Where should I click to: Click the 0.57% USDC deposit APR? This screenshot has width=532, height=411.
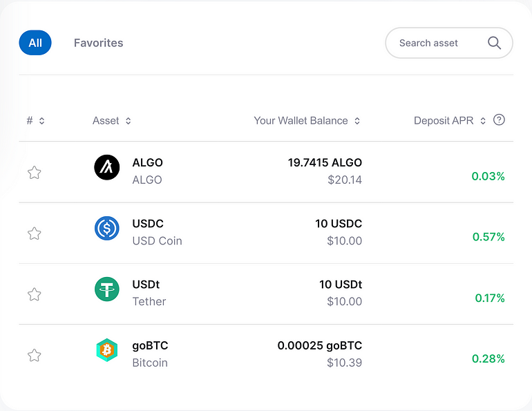(x=488, y=237)
